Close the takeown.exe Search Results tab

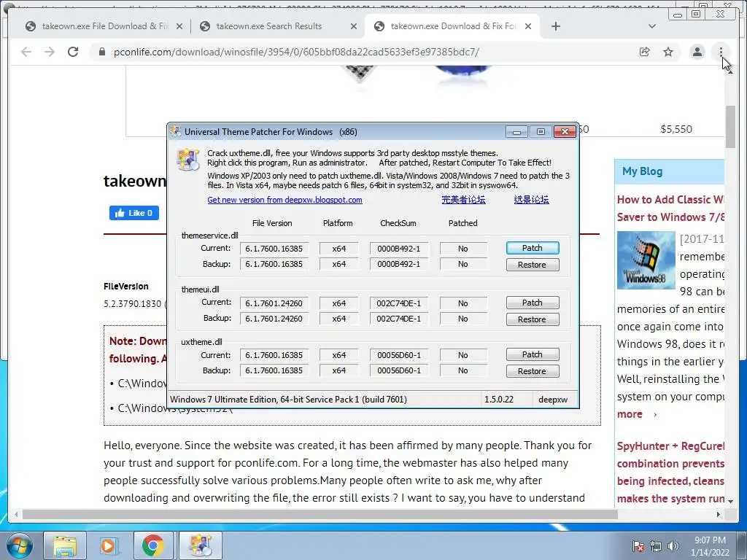click(354, 27)
